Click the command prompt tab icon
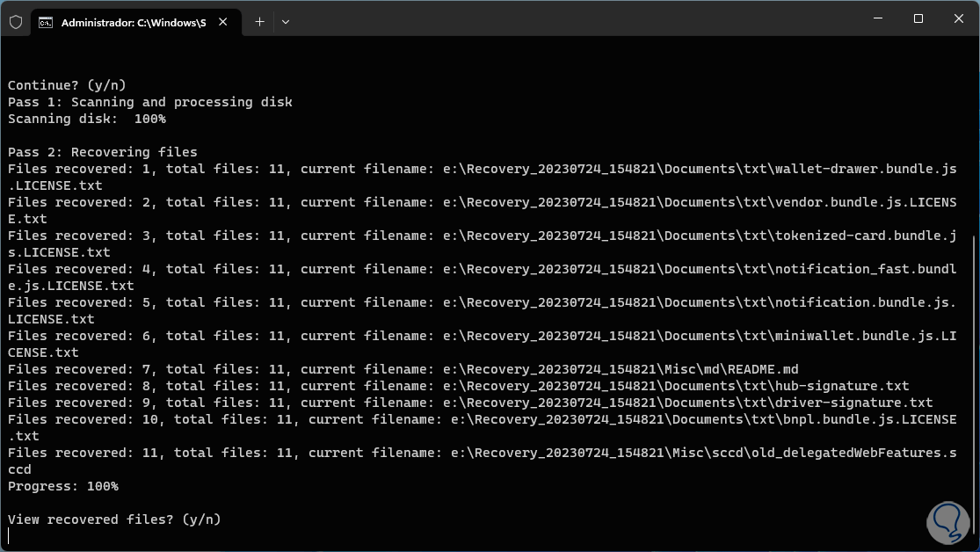The image size is (980, 552). [46, 22]
